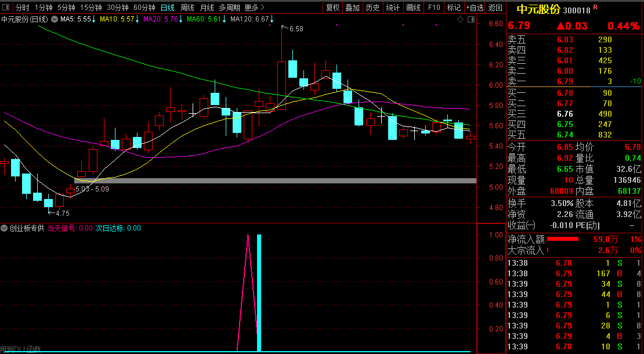Click the panel layout icon at top-left
Screen dimensions: 644x354
(x=6, y=8)
